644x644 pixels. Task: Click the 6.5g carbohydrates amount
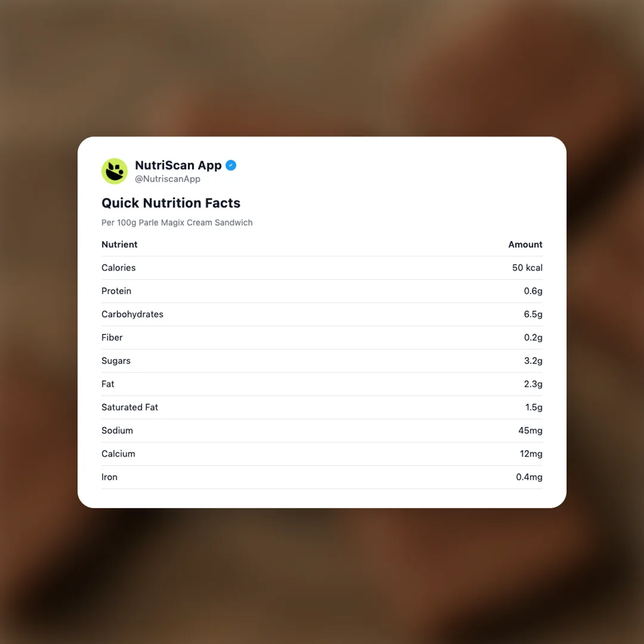pos(533,314)
